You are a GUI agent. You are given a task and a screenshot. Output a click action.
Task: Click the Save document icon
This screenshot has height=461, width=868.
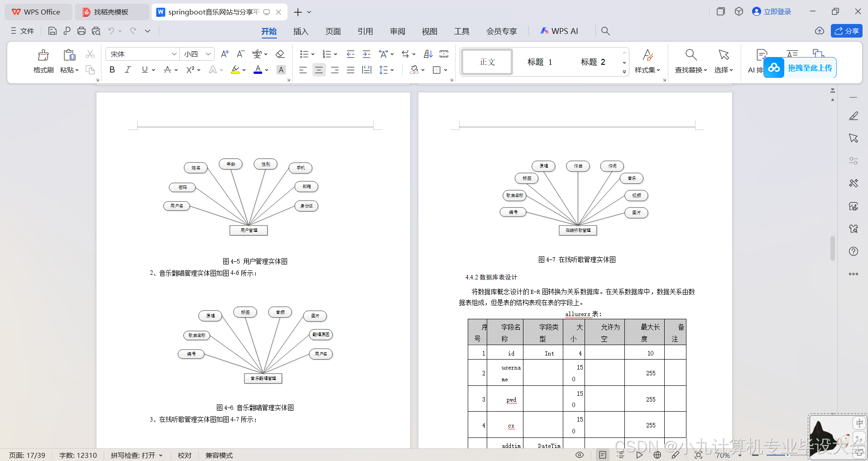[x=52, y=31]
